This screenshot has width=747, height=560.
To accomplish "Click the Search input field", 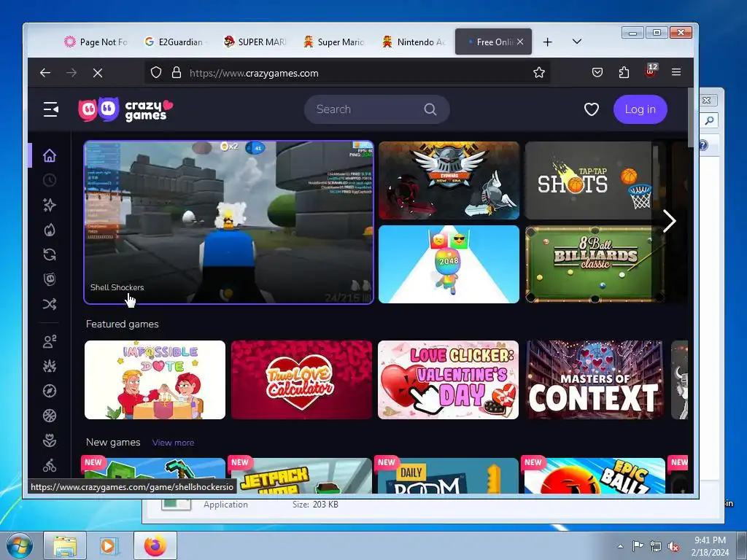I will (x=377, y=109).
